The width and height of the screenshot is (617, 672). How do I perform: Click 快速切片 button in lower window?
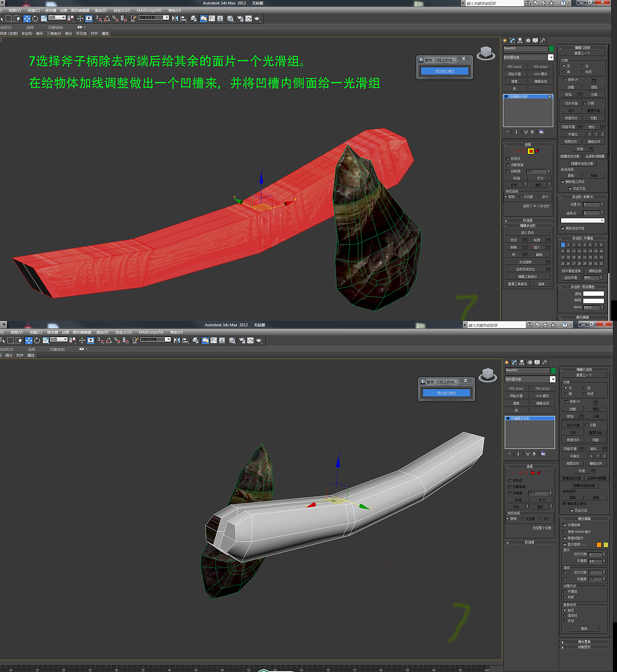click(x=573, y=440)
